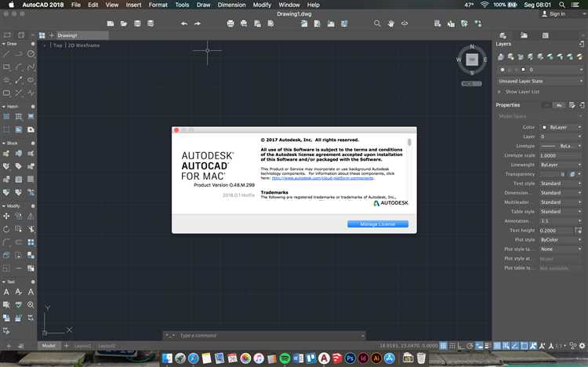
Task: Click the Orbit toolbar icon
Action: pos(405,24)
